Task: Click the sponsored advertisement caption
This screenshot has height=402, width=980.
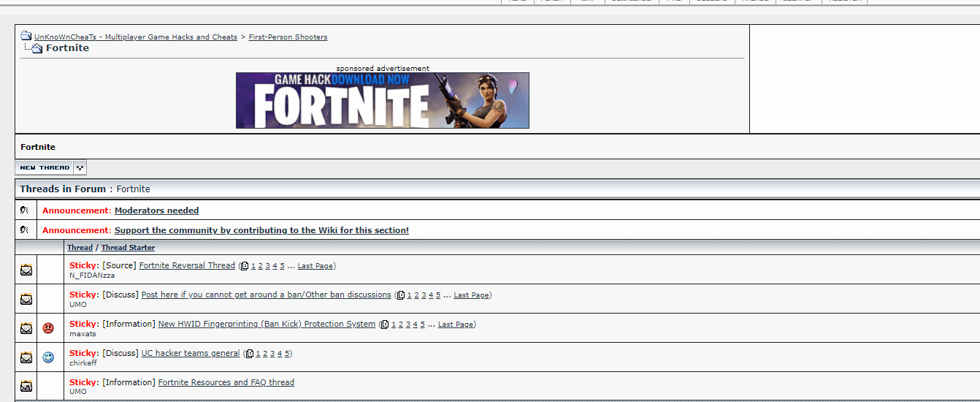Action: click(383, 69)
